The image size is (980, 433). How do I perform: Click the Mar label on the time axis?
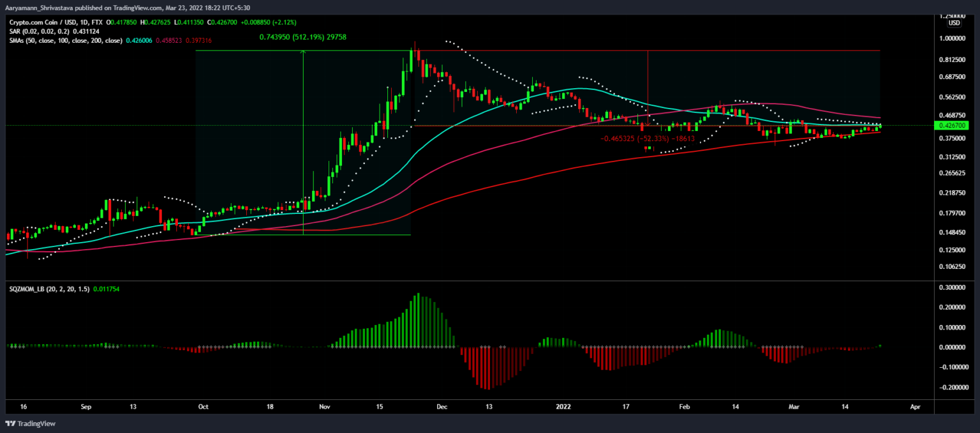point(795,406)
